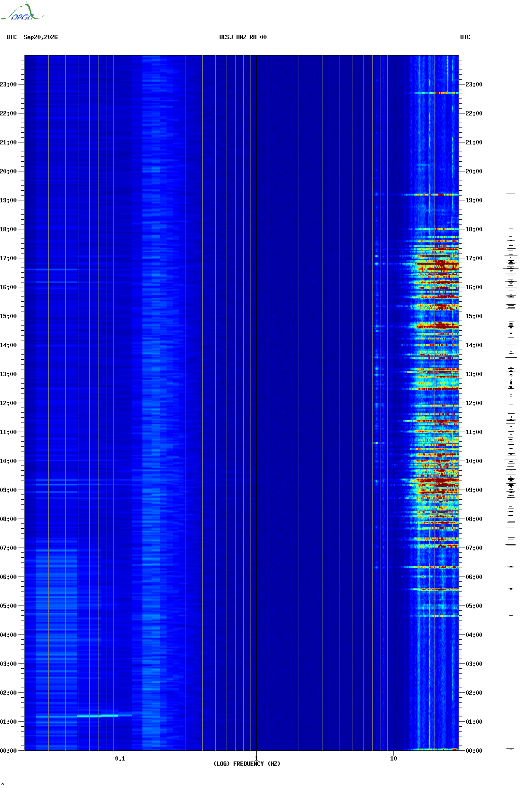Click the right 19:00 time axis label

474,200
